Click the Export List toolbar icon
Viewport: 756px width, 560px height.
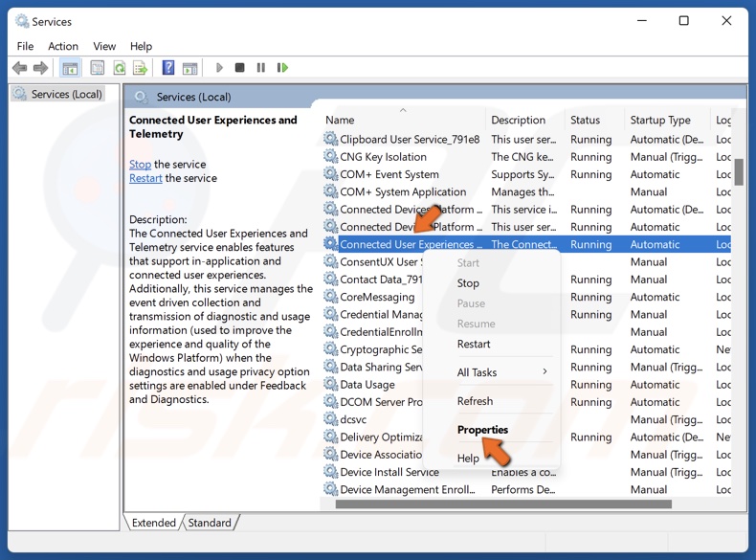pyautogui.click(x=141, y=68)
